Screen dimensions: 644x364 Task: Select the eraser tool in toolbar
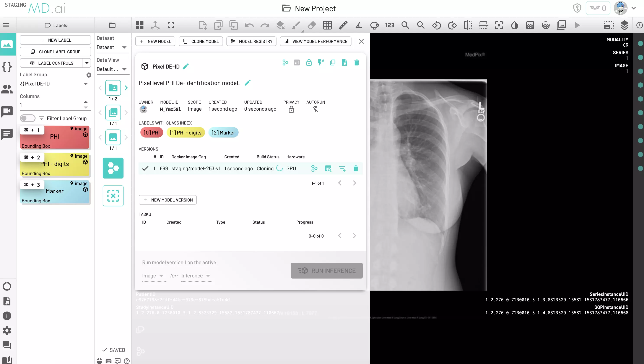click(312, 25)
